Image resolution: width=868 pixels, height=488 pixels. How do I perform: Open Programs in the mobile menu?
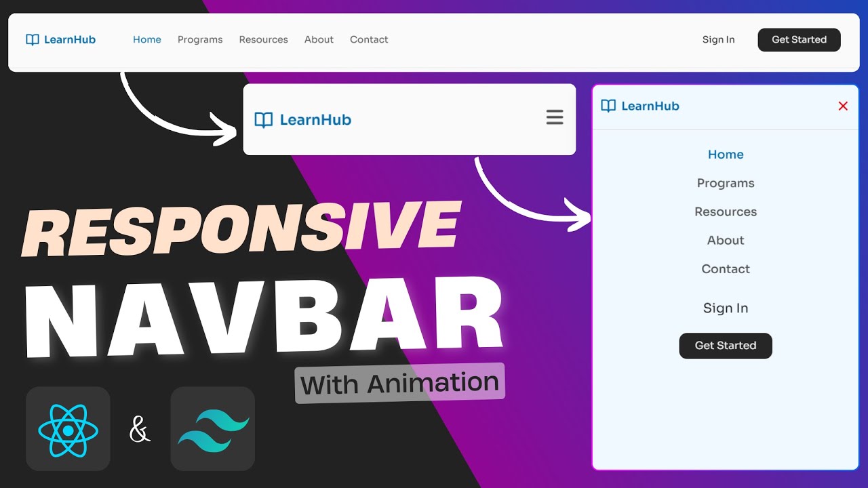pos(726,184)
